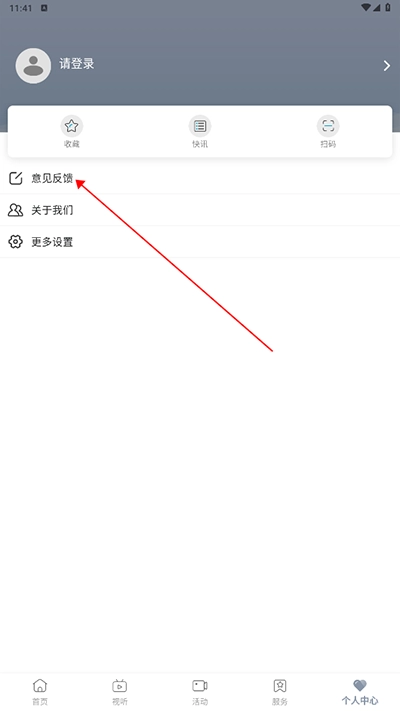Open the 快讯 news list icon
400x711 pixels.
tap(200, 126)
